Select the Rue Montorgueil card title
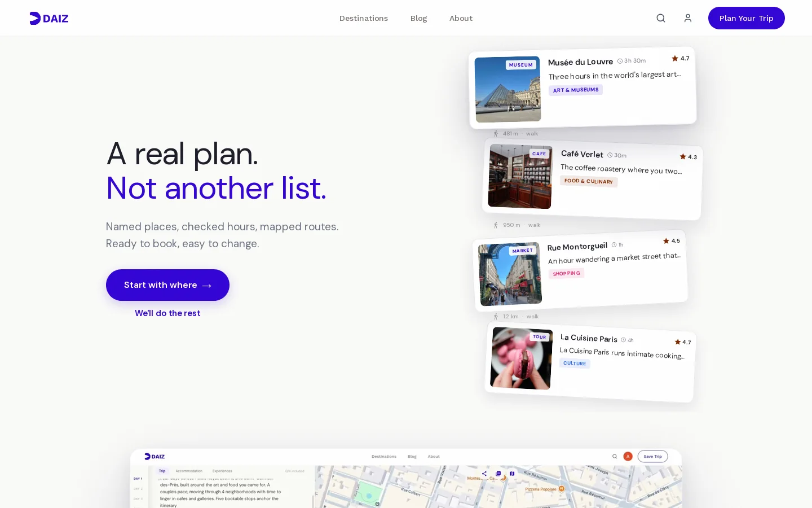Viewport: 812px width, 508px height. [577, 247]
